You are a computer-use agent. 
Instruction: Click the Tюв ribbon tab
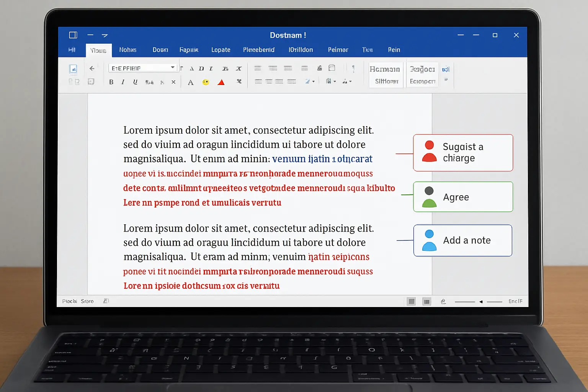(x=367, y=50)
